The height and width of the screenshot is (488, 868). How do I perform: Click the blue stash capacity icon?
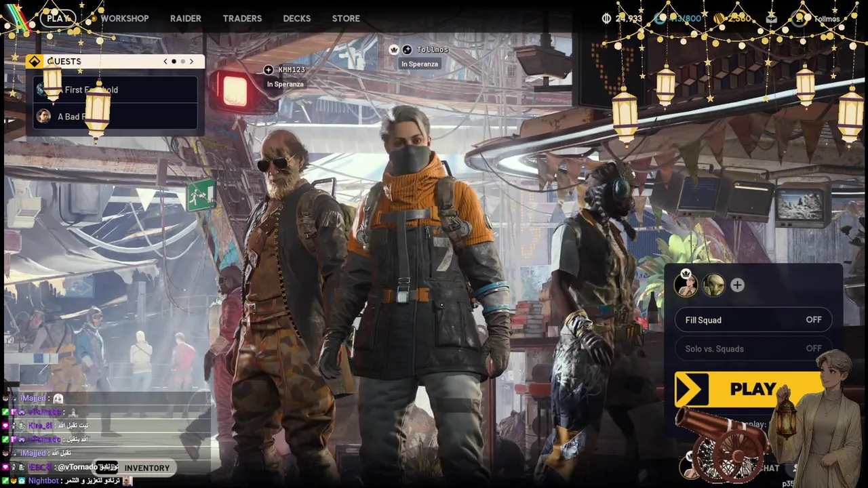660,18
